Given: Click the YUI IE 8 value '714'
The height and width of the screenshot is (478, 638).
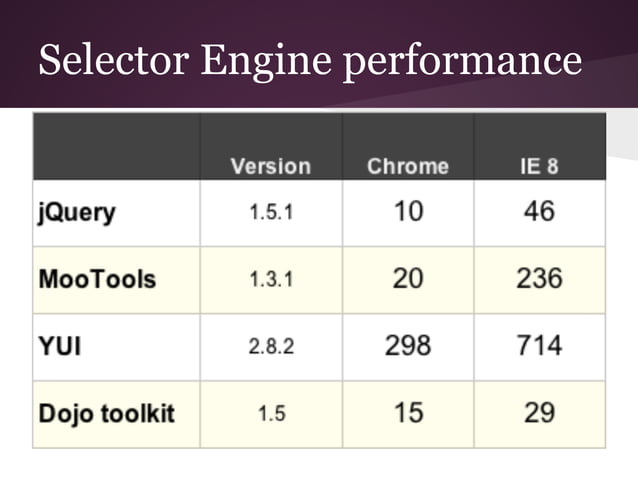Looking at the screenshot, I should click(538, 345).
